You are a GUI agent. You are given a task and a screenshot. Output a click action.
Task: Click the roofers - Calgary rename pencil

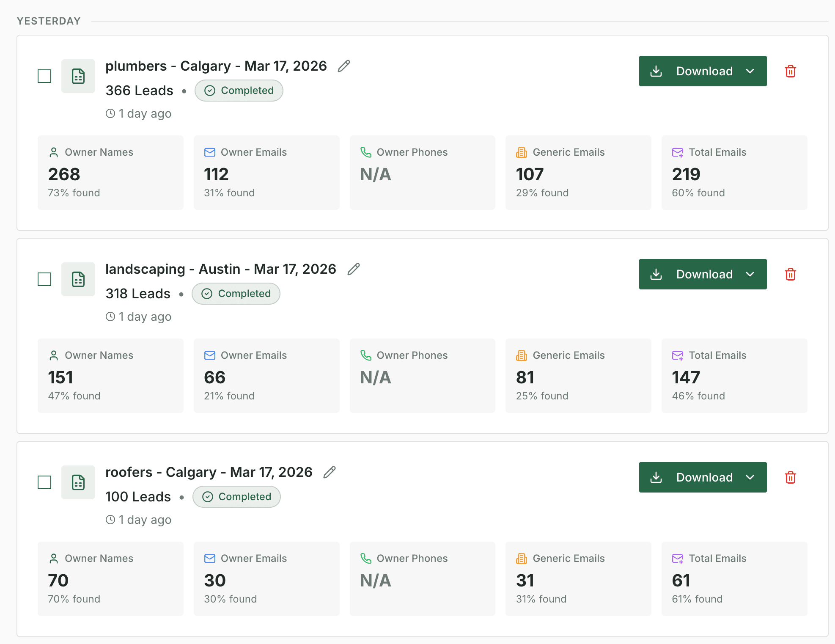coord(330,472)
